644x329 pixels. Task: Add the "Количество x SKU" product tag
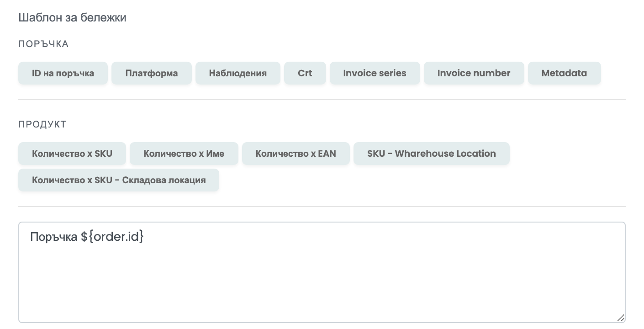72,154
